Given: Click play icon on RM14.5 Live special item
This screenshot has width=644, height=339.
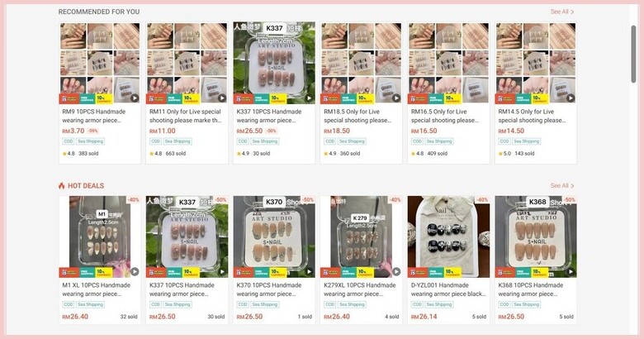Looking at the screenshot, I should [x=571, y=98].
